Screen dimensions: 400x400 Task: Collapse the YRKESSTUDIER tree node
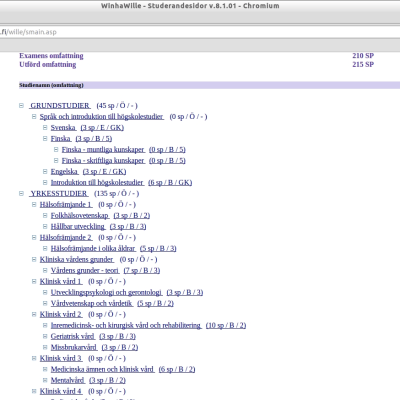point(22,194)
